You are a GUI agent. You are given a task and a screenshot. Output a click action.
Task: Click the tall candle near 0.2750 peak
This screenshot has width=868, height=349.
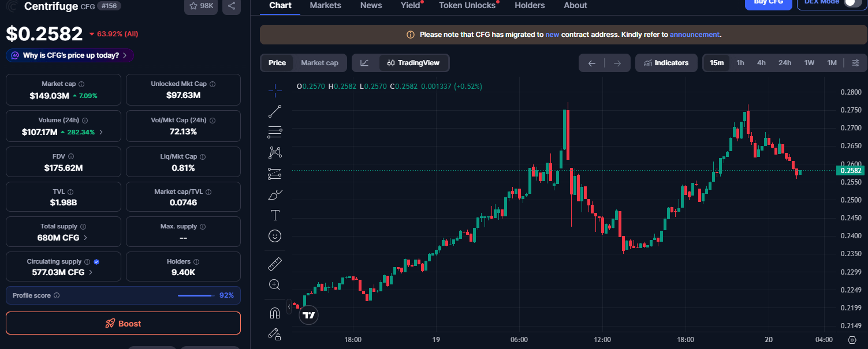pyautogui.click(x=568, y=134)
